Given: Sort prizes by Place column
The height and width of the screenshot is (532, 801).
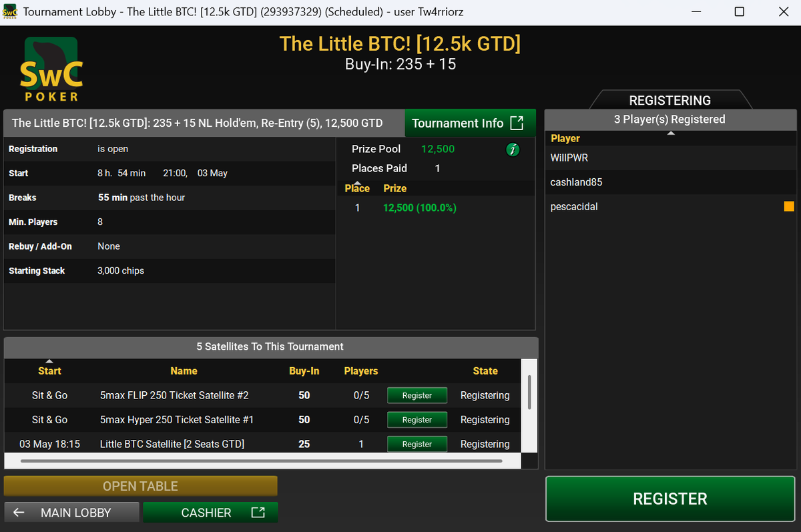Looking at the screenshot, I should click(357, 188).
